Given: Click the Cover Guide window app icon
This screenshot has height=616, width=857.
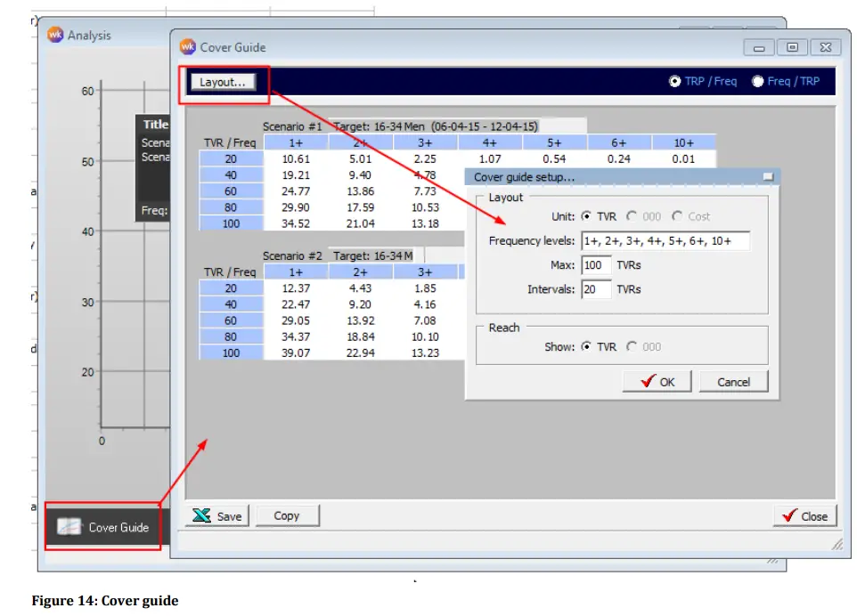Looking at the screenshot, I should click(187, 47).
